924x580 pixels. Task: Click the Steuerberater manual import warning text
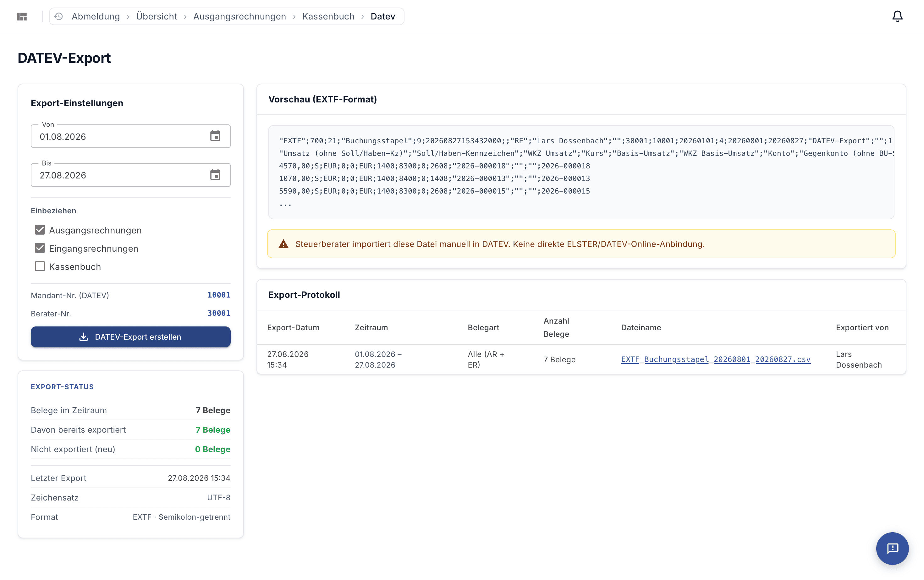coord(500,244)
